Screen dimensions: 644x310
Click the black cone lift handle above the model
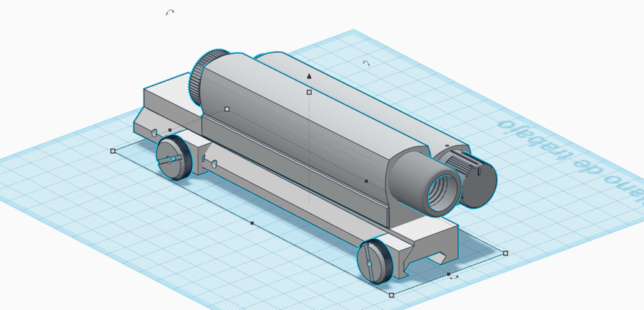click(309, 76)
